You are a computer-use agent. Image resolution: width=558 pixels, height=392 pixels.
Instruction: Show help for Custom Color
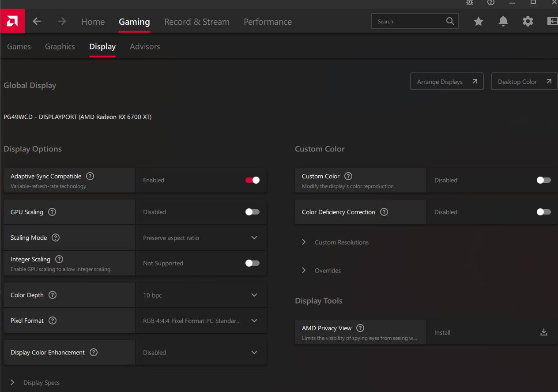(x=348, y=176)
